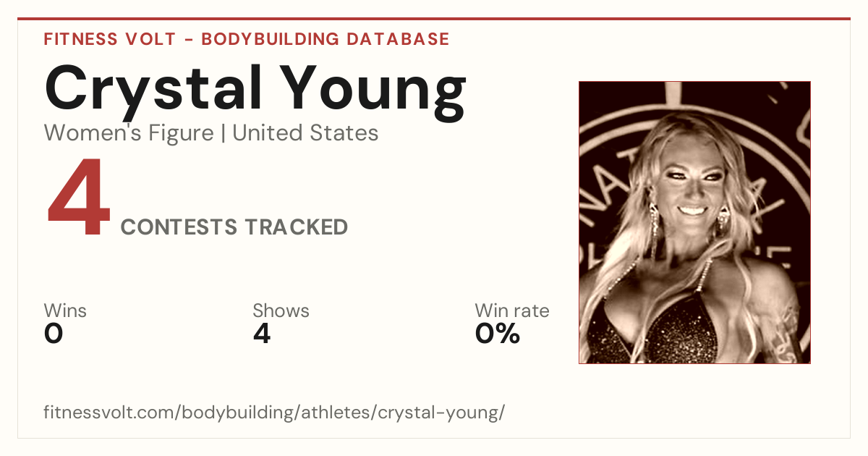This screenshot has height=456, width=868.
Task: Click the 0 value under Wins
Action: coord(54,334)
